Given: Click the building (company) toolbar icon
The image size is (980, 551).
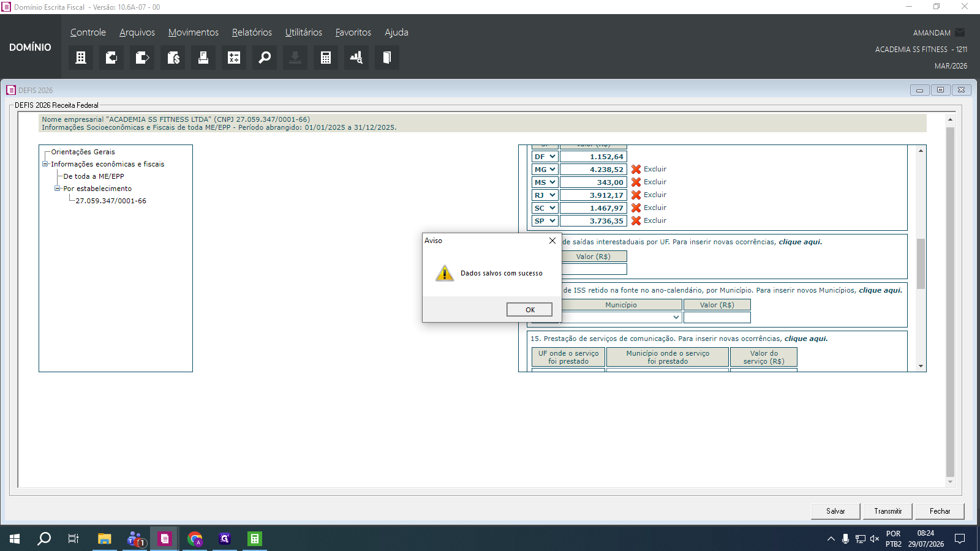Looking at the screenshot, I should click(81, 58).
